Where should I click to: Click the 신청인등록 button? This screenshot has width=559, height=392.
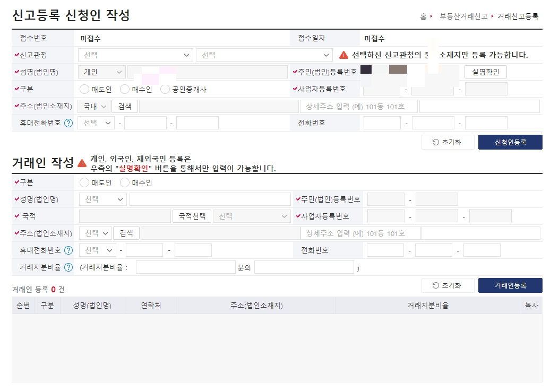[x=510, y=142]
